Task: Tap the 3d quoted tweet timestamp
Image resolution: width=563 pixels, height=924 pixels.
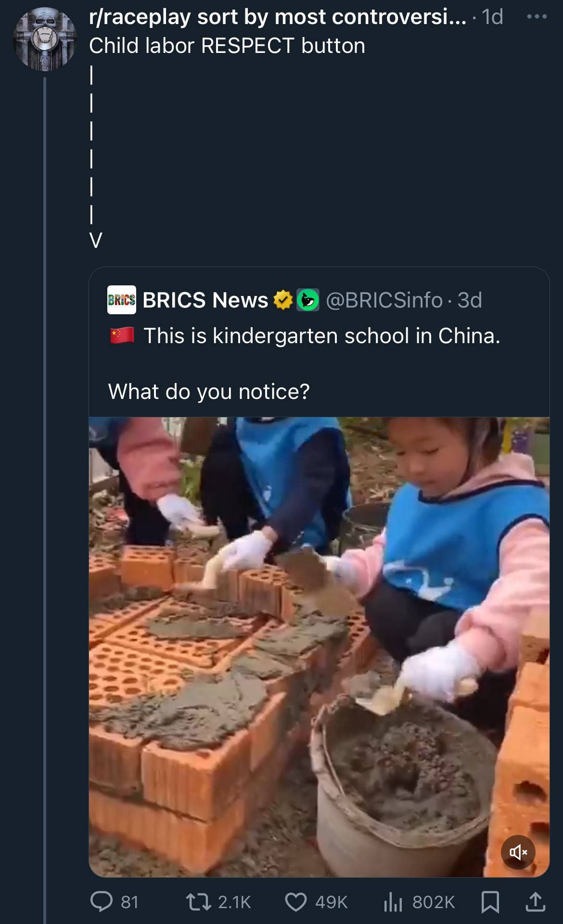Action: click(470, 300)
